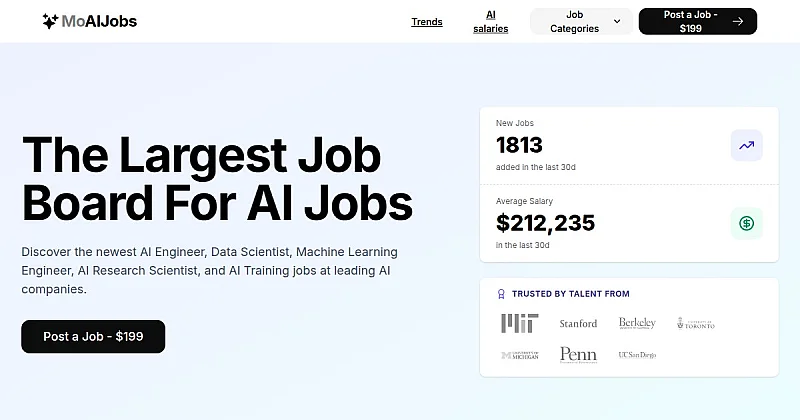
Task: Click the University of Toronto logo
Action: click(696, 324)
